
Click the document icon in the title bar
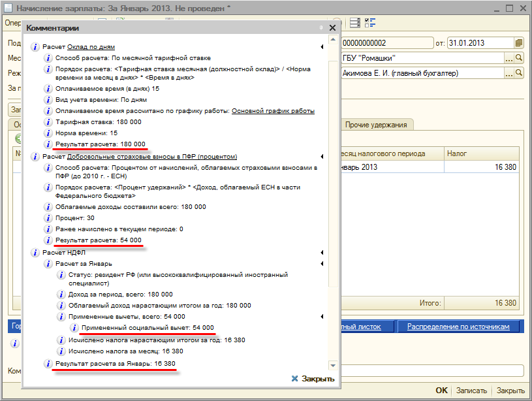coord(8,8)
